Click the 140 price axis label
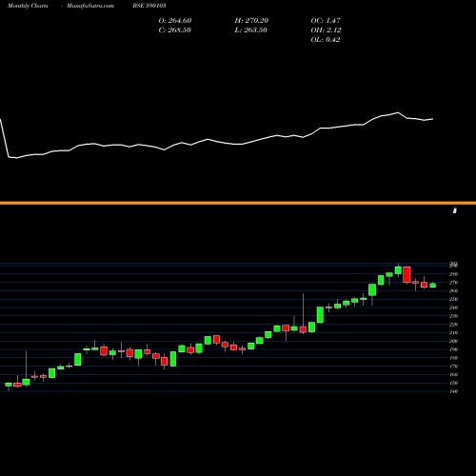Screen dimensions: 476x476 pyautogui.click(x=454, y=391)
